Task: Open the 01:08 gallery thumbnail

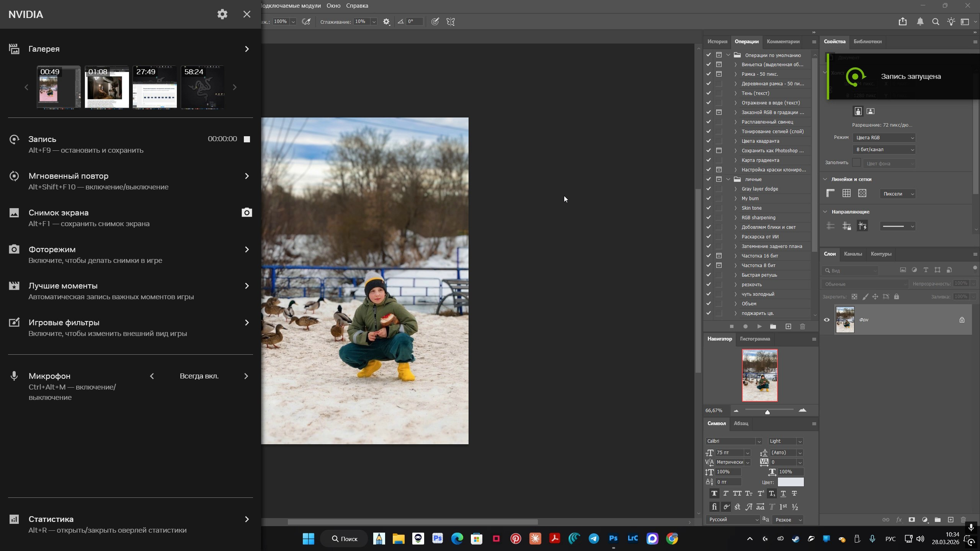Action: pyautogui.click(x=106, y=87)
